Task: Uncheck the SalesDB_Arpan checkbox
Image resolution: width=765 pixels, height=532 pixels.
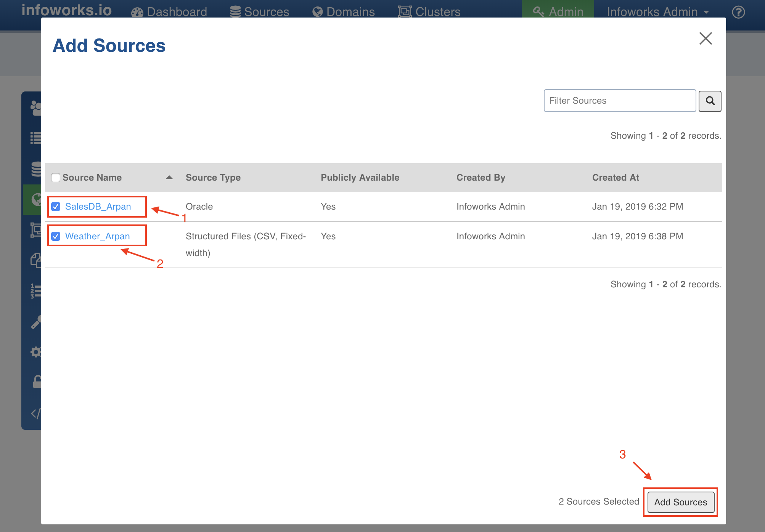Action: (56, 207)
